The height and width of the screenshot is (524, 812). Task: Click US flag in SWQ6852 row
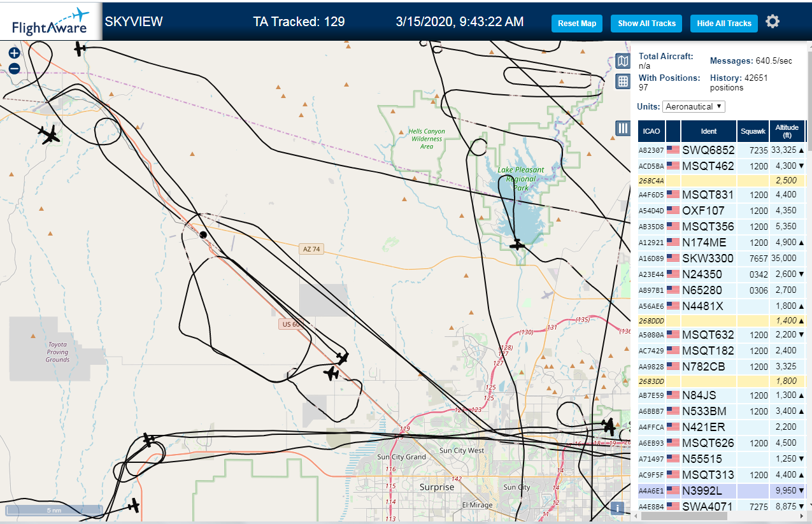click(x=673, y=150)
